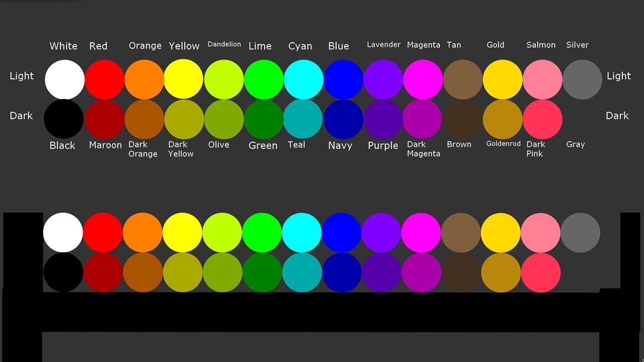Select the labeled Salmon circle in the top chart
Viewport: 644px width, 362px height.
(542, 79)
